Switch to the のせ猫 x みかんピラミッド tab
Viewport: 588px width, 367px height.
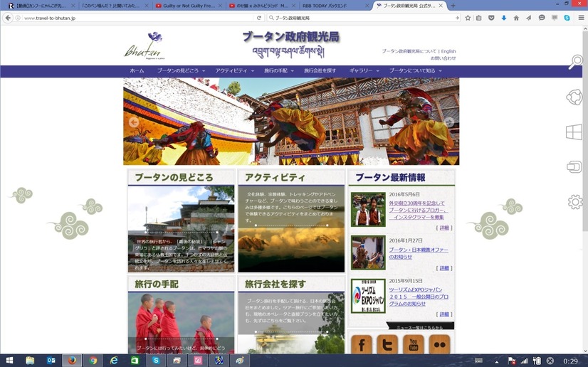pos(263,6)
